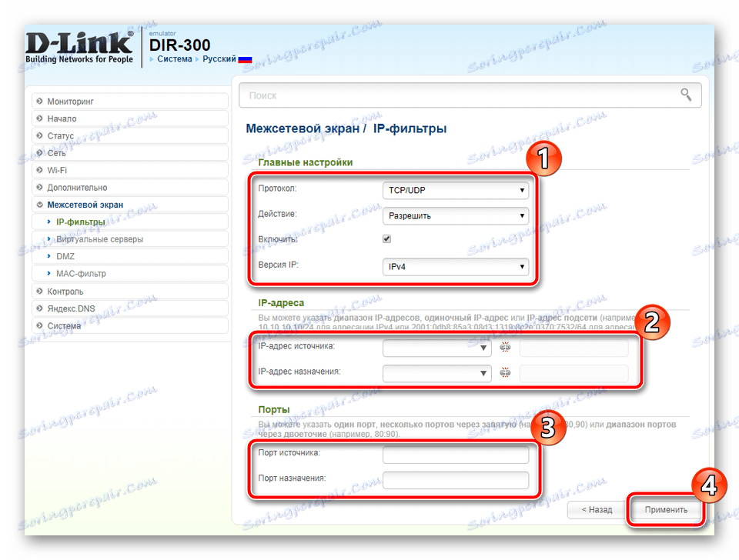Select IP-фильтры submenu item

130,222
